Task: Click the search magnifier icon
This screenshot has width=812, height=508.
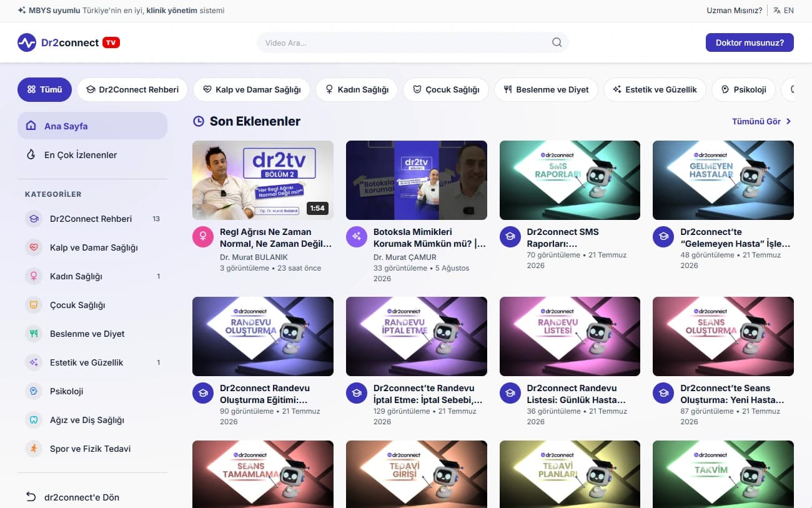Action: 557,42
